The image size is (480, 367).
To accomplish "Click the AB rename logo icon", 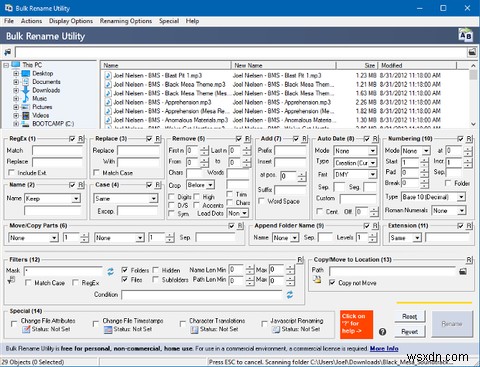I will [x=465, y=35].
